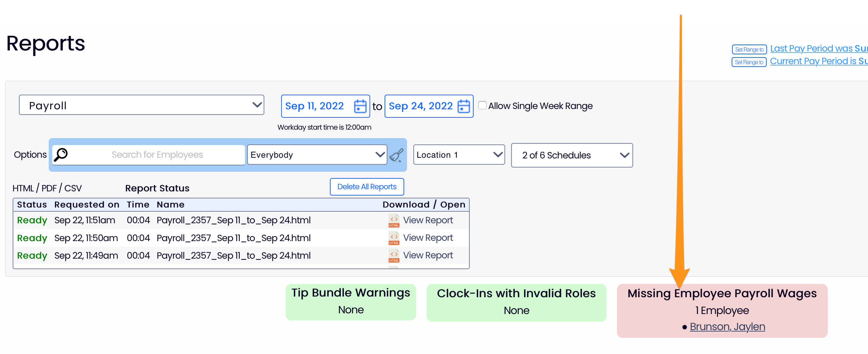Set range to Last Pay Period button
The height and width of the screenshot is (354, 868).
point(749,49)
